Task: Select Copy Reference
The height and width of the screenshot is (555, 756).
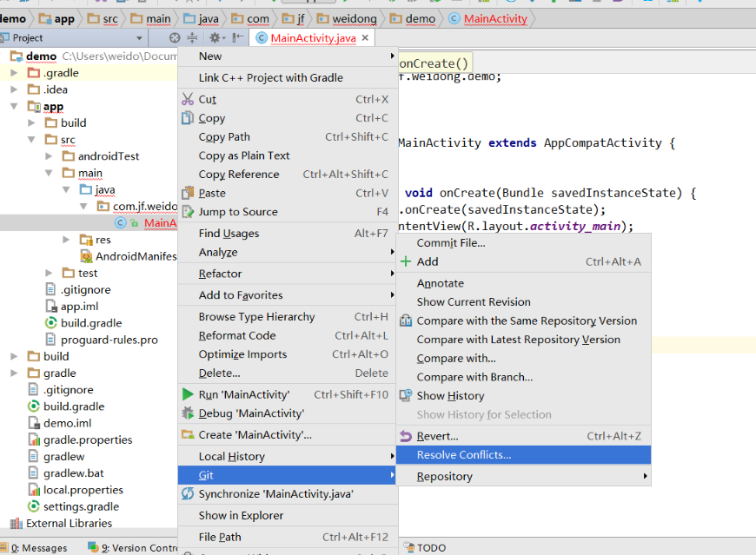Action: [x=288, y=175]
